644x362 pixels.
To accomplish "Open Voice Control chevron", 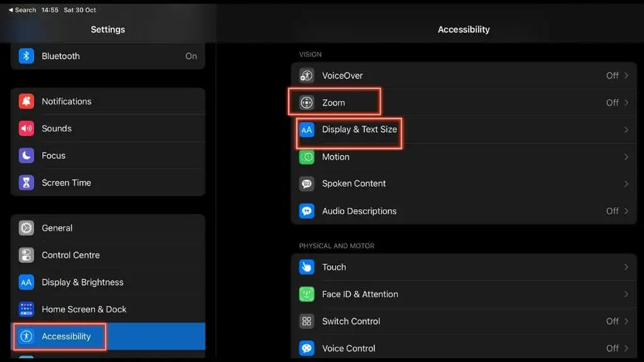I will [x=626, y=348].
